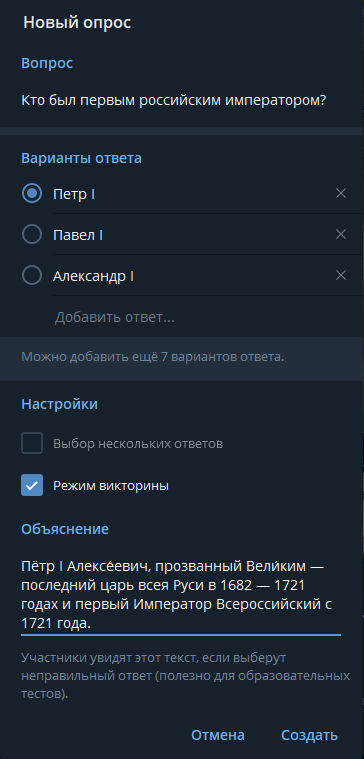Focus the Объяснение text area
Image resolution: width=364 pixels, height=759 pixels.
click(x=181, y=595)
